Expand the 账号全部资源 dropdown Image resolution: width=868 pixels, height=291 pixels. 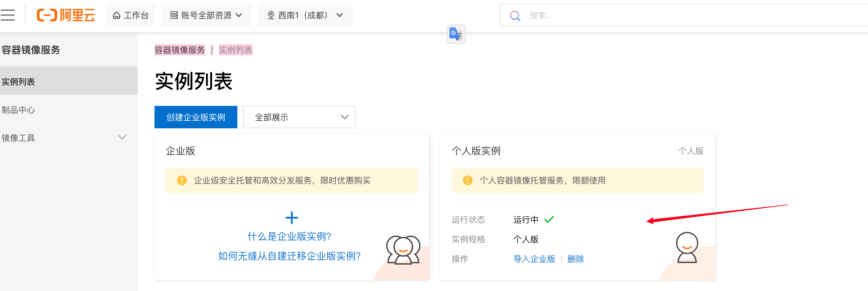206,15
